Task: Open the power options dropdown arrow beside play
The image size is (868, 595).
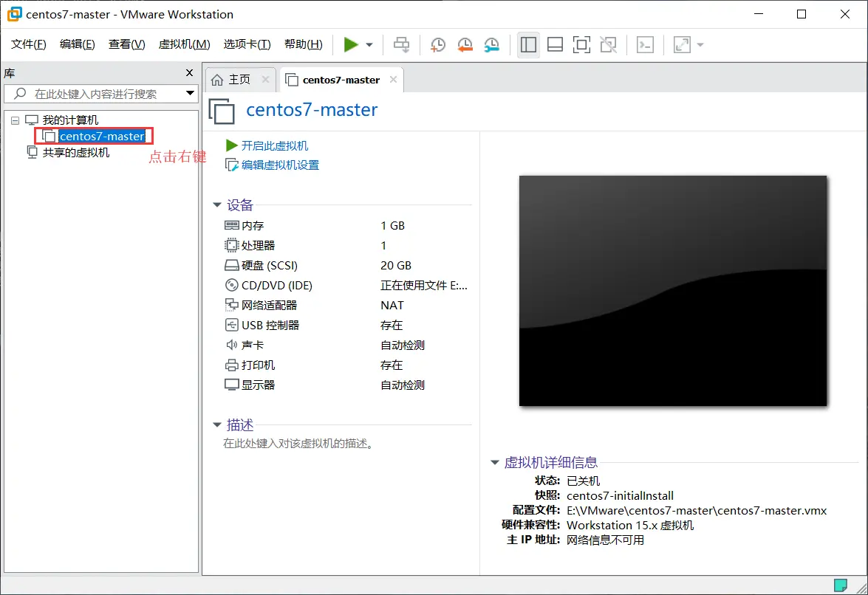Action: 369,45
